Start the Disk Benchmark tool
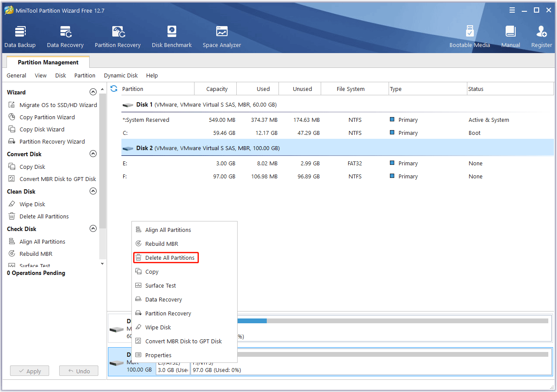This screenshot has height=392, width=557. (171, 37)
